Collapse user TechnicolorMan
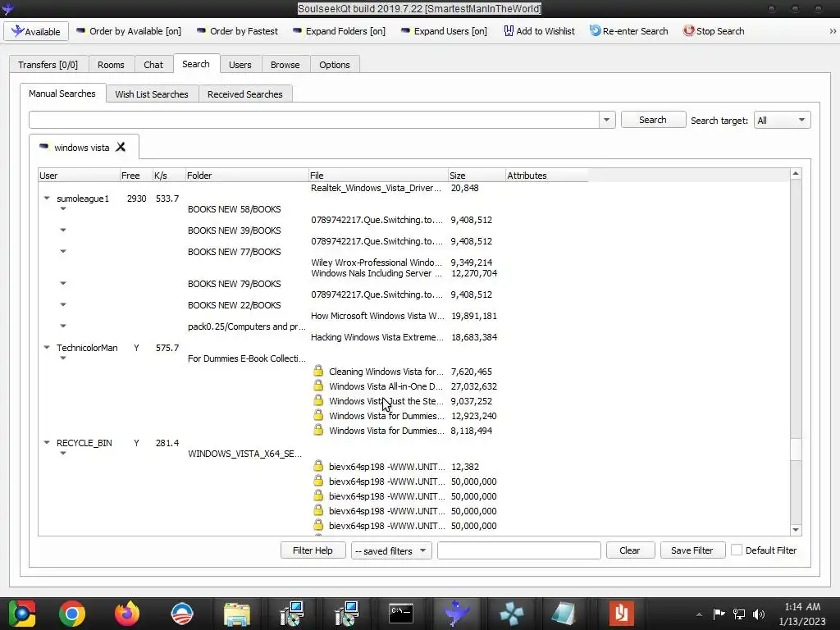840x630 pixels. click(47, 348)
